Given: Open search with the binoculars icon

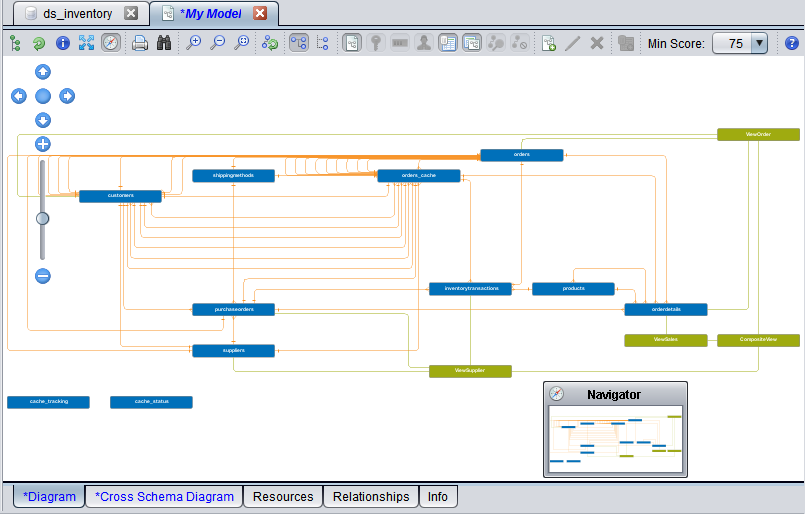Looking at the screenshot, I should [165, 43].
